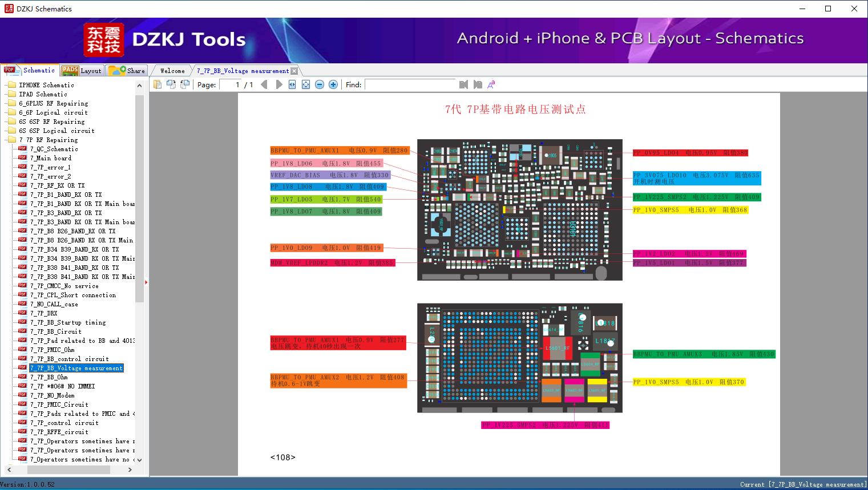Select the 7_7P_RFFE_circuit file
Viewport: 868px width, 490px height.
coord(59,432)
